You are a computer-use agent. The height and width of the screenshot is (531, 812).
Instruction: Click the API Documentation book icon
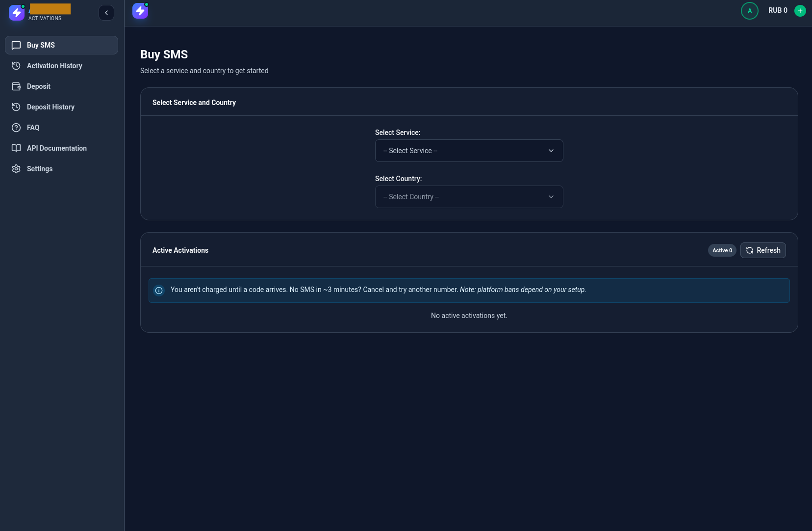point(16,148)
